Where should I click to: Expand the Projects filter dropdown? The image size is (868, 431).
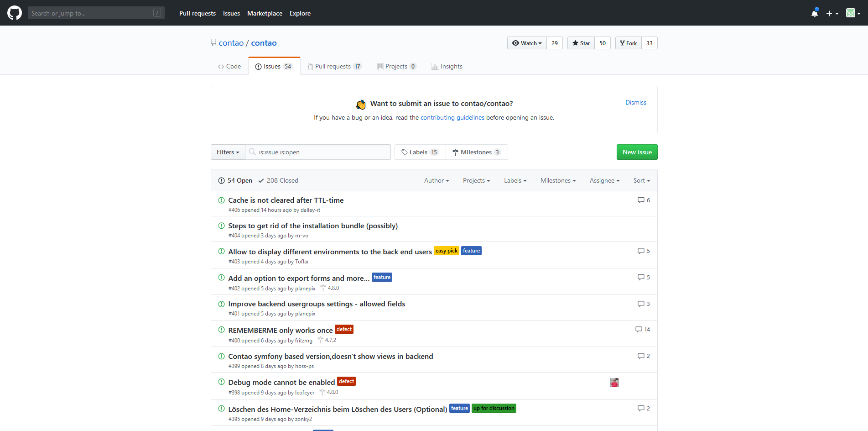click(x=477, y=180)
